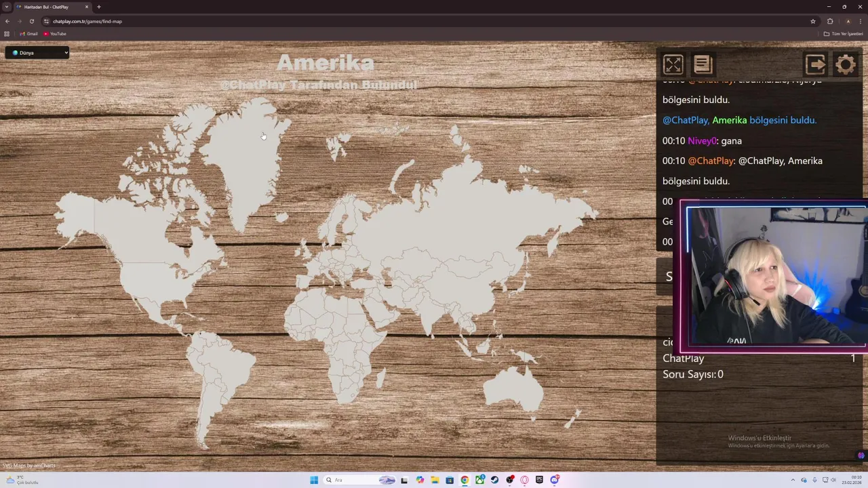This screenshot has width=868, height=488.
Task: Toggle fullscreen with the expand-arrows icon
Action: pyautogui.click(x=673, y=64)
